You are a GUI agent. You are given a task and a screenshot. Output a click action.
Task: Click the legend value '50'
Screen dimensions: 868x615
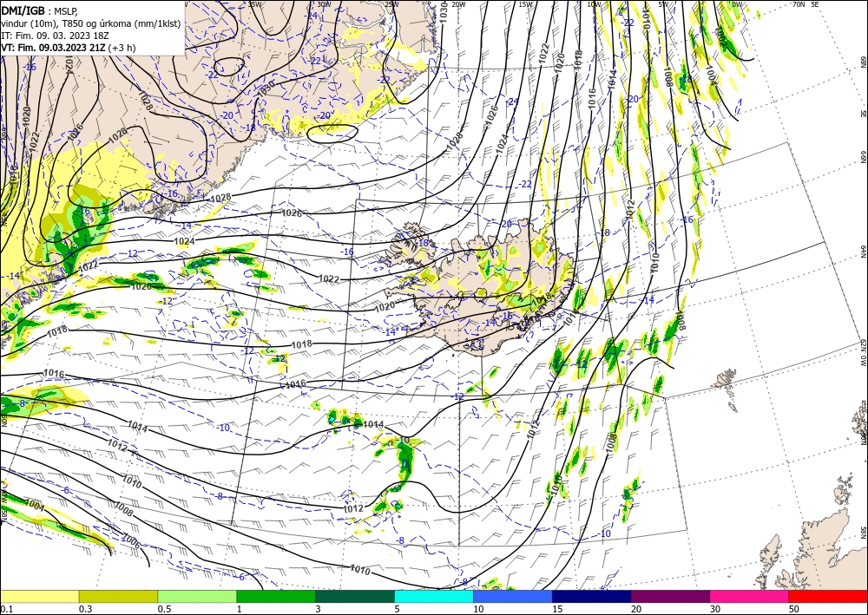pyautogui.click(x=794, y=609)
